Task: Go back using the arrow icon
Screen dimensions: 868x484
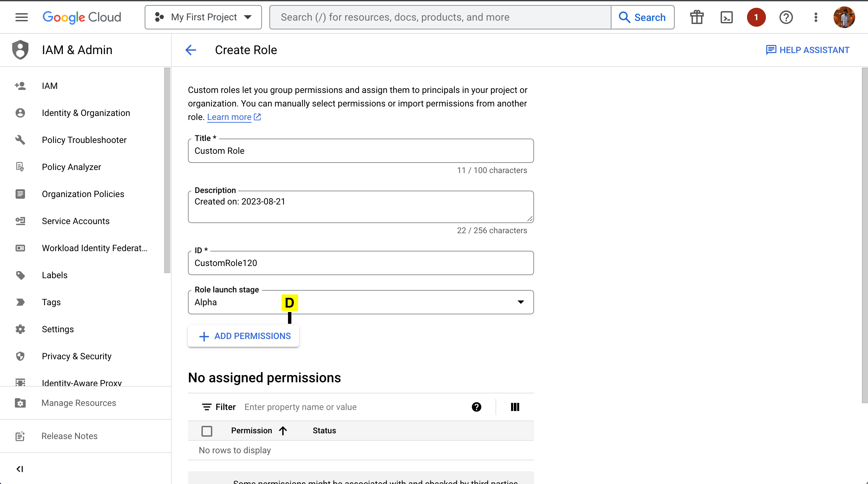Action: point(191,50)
